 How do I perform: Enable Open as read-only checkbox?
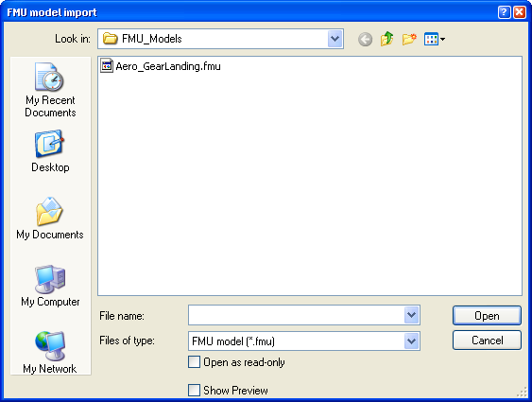click(x=194, y=362)
